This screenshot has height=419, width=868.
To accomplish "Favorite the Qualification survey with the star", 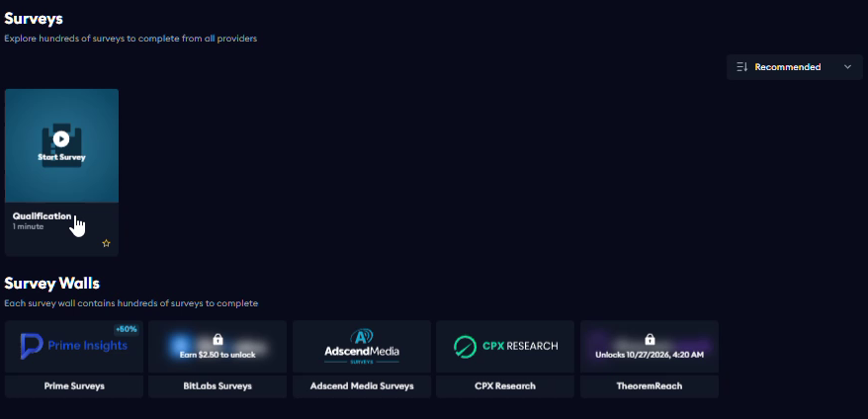I will click(x=107, y=243).
